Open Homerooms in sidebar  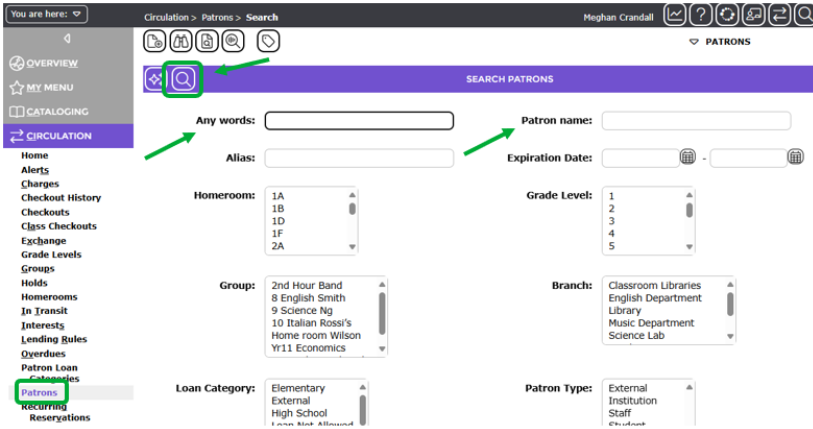click(49, 297)
